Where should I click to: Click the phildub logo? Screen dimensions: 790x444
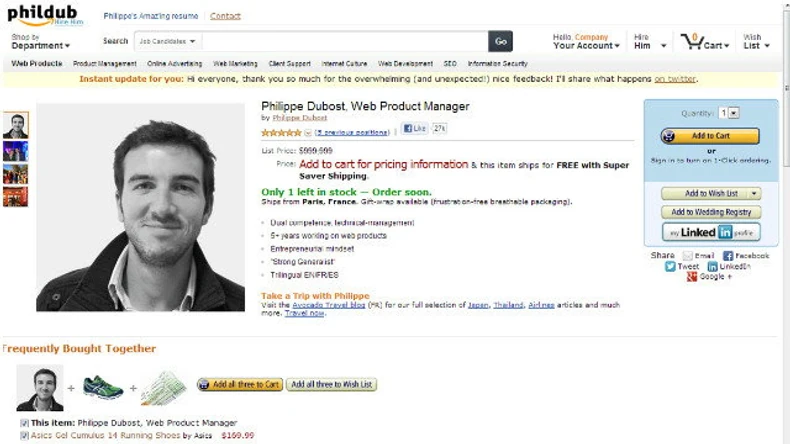[x=46, y=13]
